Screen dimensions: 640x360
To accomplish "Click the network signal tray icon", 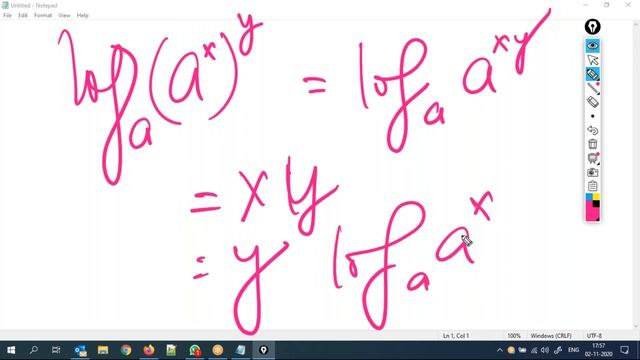I will coord(534,350).
